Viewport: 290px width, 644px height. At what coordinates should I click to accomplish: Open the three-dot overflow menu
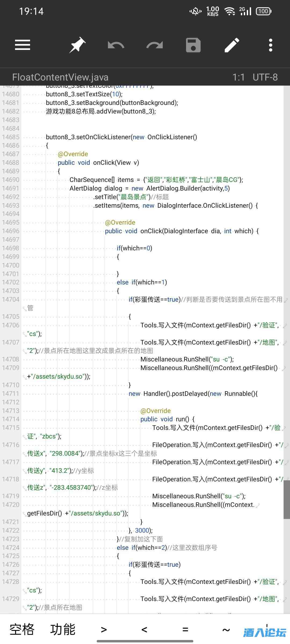click(271, 45)
